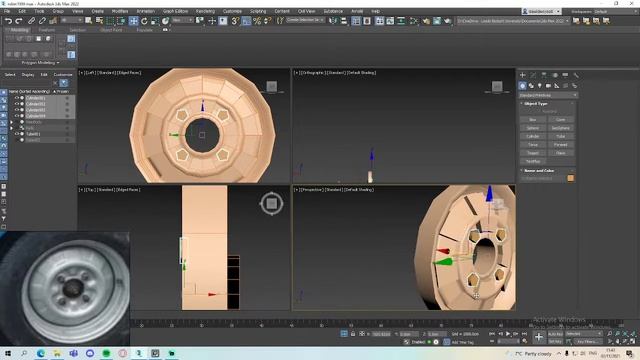640x360 pixels.
Task: Open the Material Editor icon
Action: (x=413, y=21)
